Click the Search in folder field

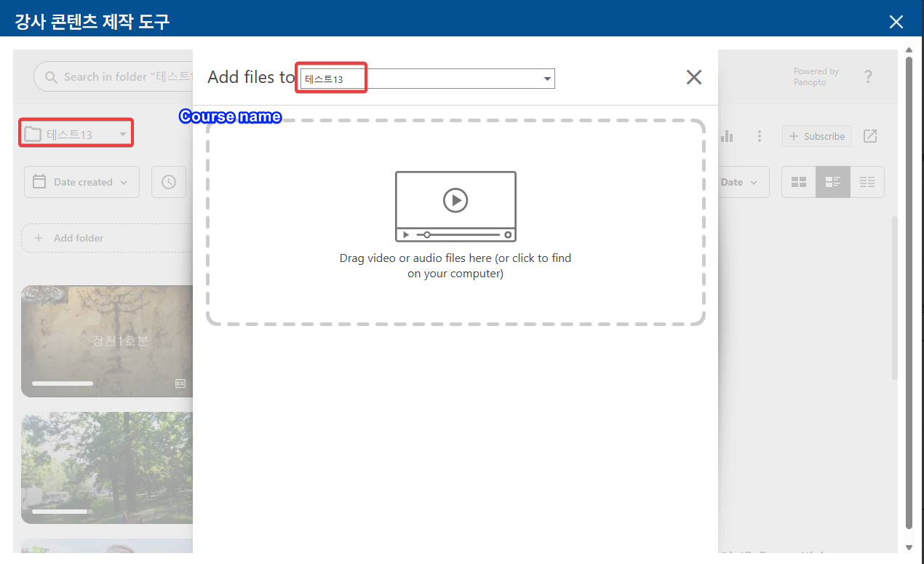[113, 76]
